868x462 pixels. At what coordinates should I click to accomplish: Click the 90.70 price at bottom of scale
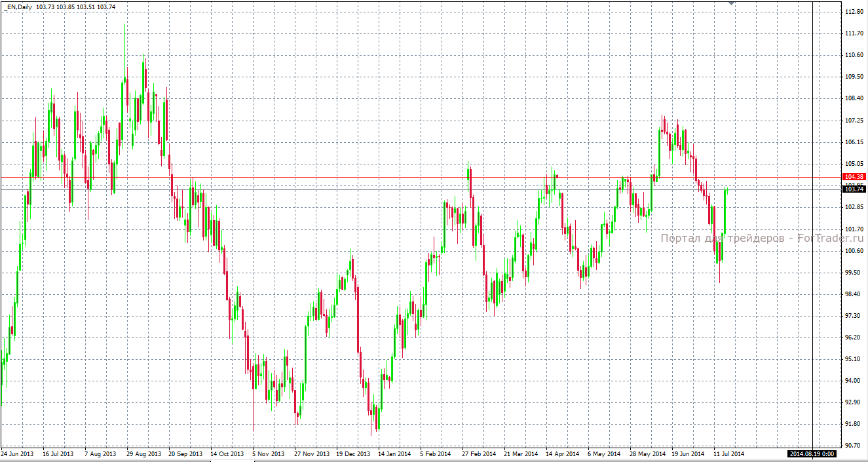click(854, 446)
